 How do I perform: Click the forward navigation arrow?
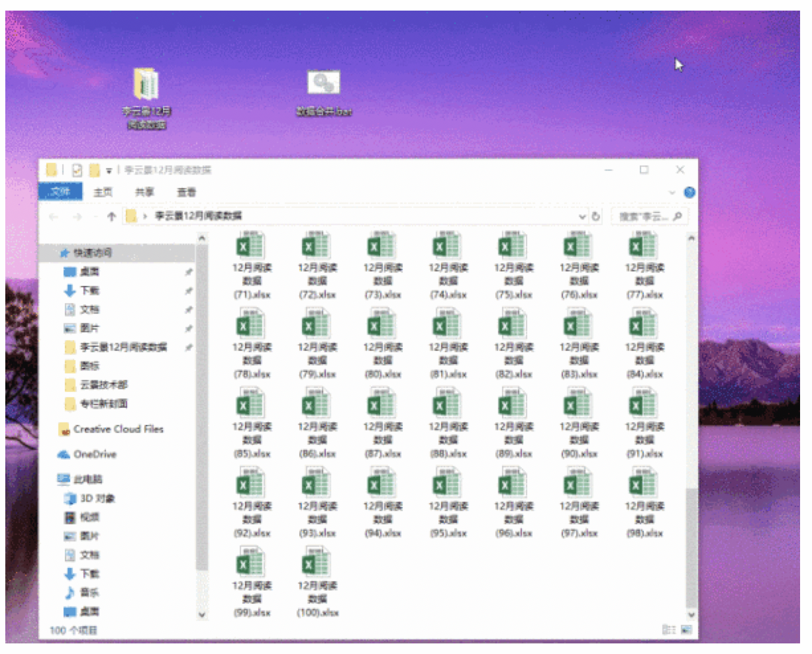[77, 216]
